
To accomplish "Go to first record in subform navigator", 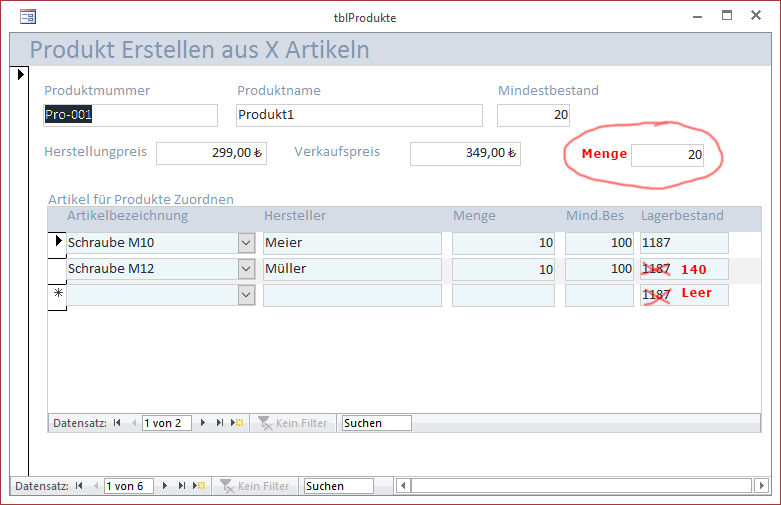I will coord(117,423).
